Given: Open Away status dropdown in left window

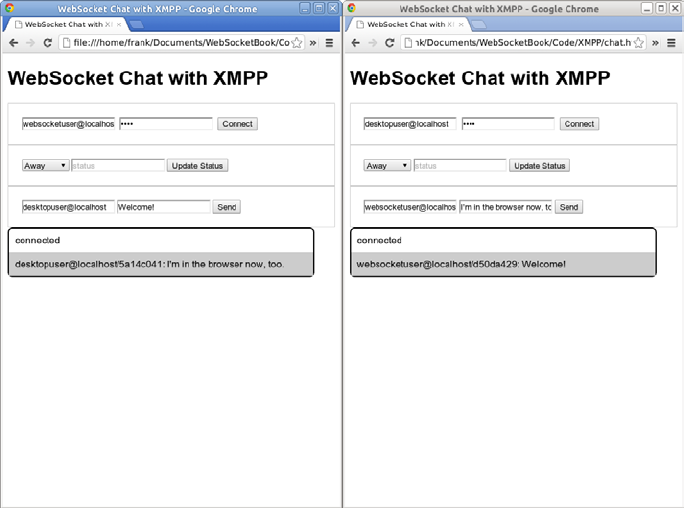Looking at the screenshot, I should coord(45,166).
